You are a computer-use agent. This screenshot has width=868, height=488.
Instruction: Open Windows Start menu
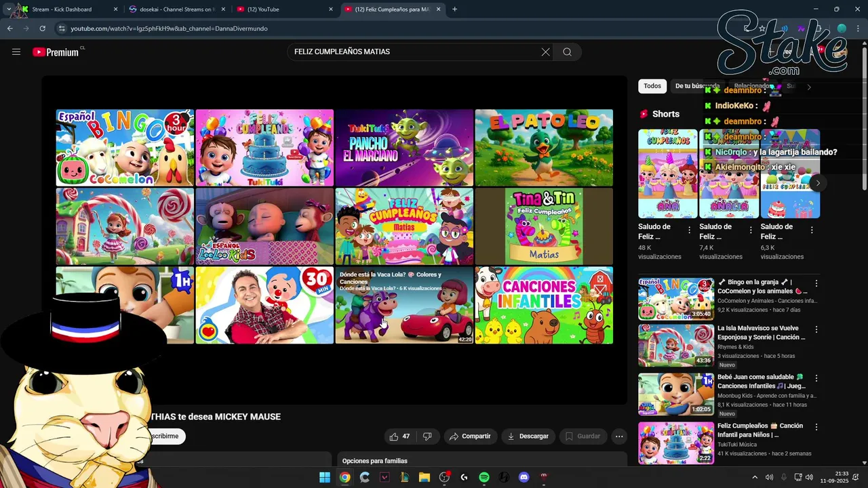point(325,477)
